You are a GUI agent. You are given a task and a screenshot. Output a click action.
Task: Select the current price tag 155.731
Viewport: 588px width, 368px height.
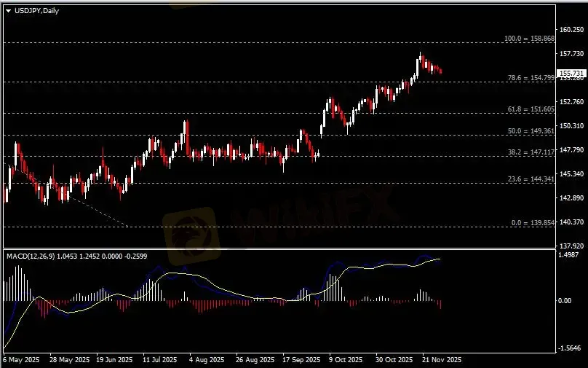pos(571,74)
